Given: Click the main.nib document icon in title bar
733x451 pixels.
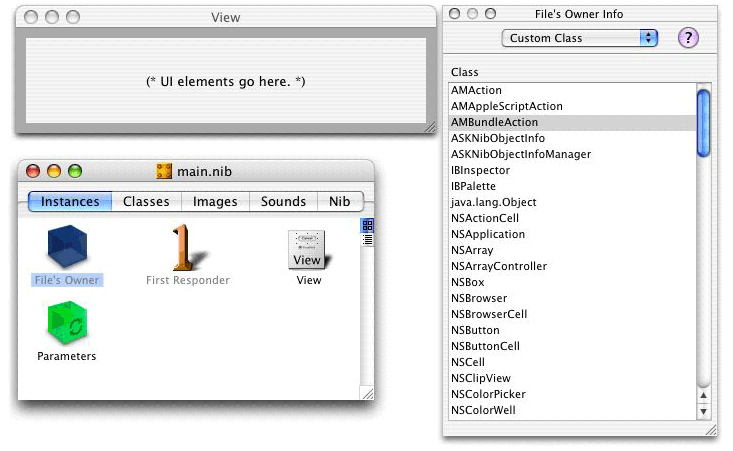Looking at the screenshot, I should 164,171.
